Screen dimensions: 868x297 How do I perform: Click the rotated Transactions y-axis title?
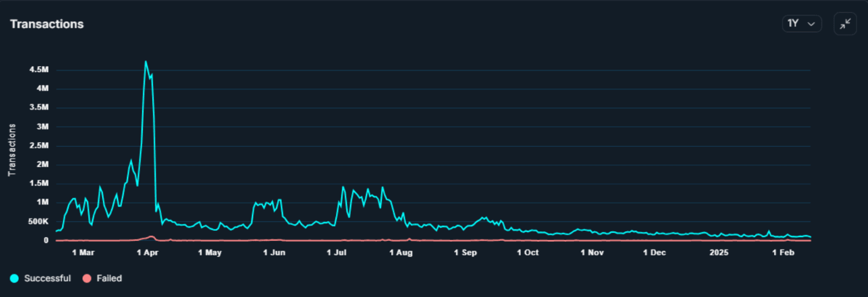(x=12, y=150)
